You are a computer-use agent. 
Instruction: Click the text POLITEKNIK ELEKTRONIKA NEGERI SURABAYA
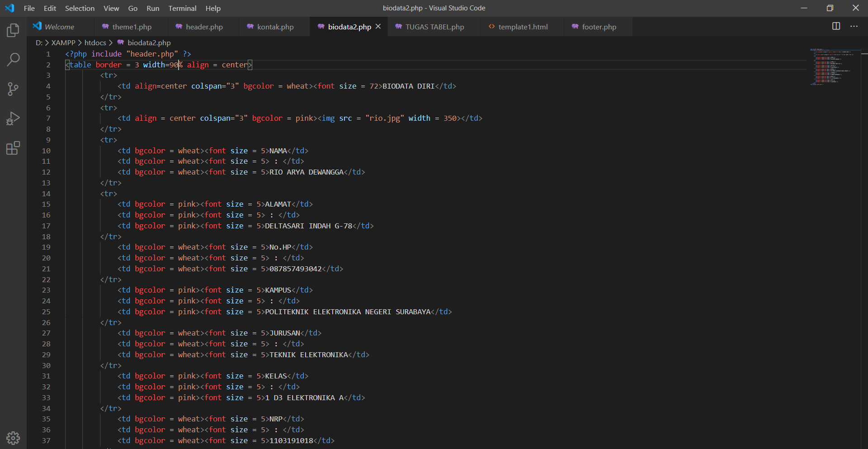point(348,312)
